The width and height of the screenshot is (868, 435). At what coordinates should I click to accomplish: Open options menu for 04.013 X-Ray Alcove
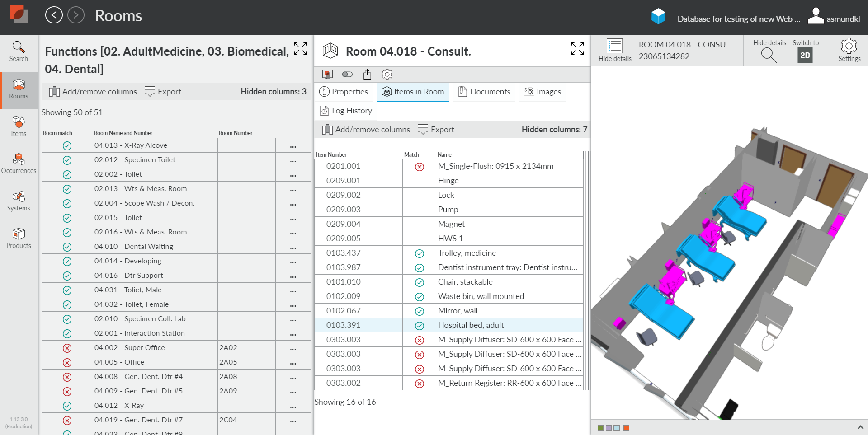coord(293,146)
